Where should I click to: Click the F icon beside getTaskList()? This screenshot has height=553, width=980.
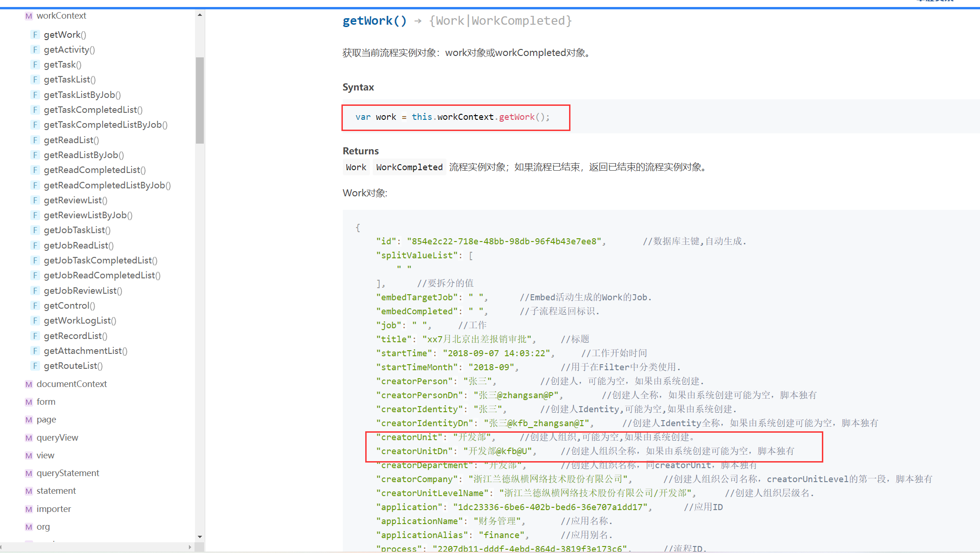pyautogui.click(x=35, y=80)
